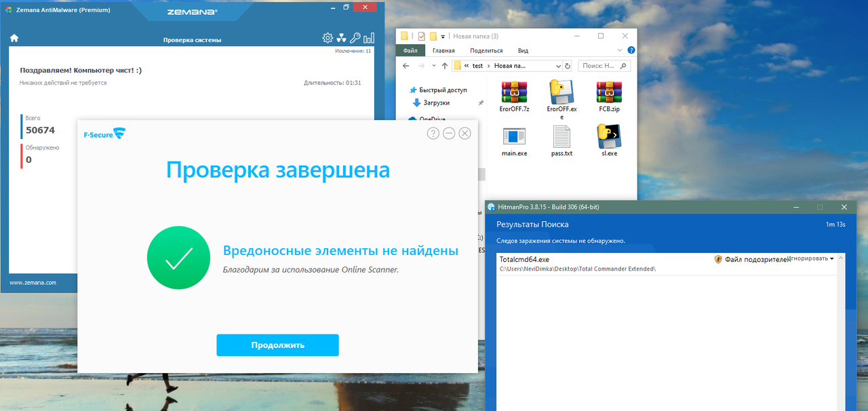This screenshot has width=868, height=411.
Task: Click the Explorer search box
Action: tap(604, 66)
